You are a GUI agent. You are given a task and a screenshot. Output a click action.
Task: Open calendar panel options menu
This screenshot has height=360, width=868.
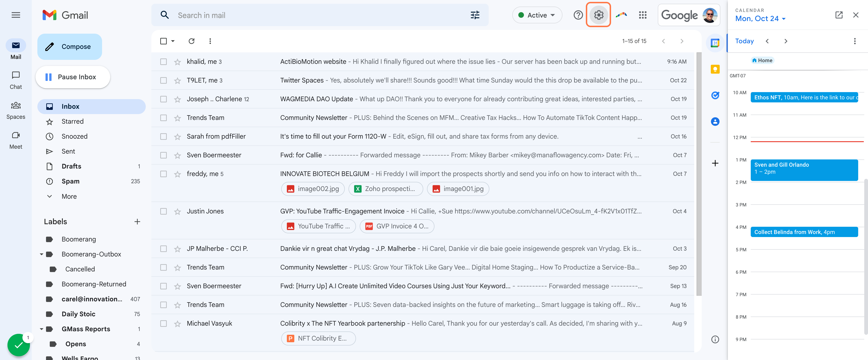(854, 41)
